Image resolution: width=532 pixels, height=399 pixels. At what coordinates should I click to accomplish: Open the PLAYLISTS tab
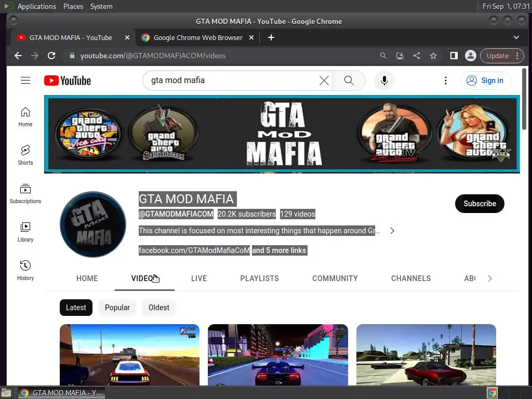(x=260, y=278)
